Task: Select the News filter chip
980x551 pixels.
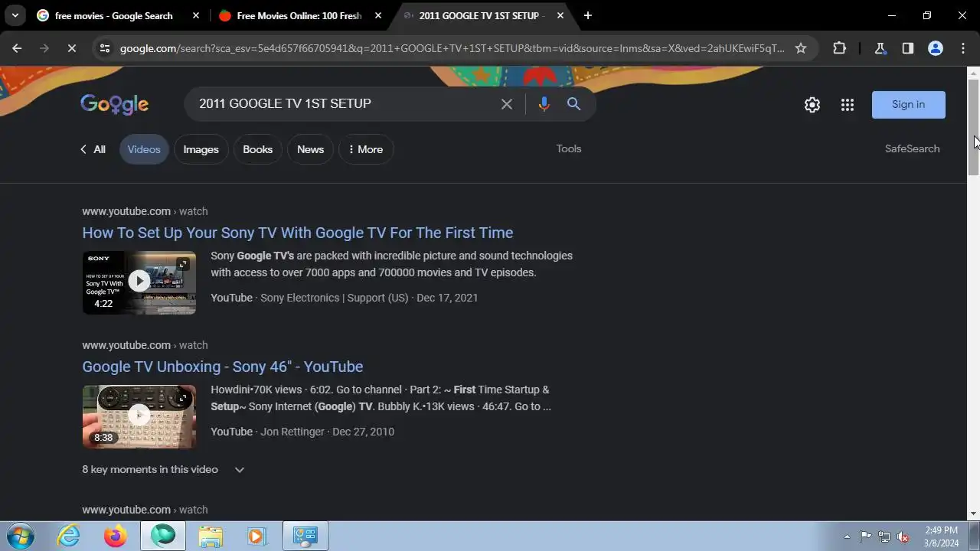Action: [310, 149]
